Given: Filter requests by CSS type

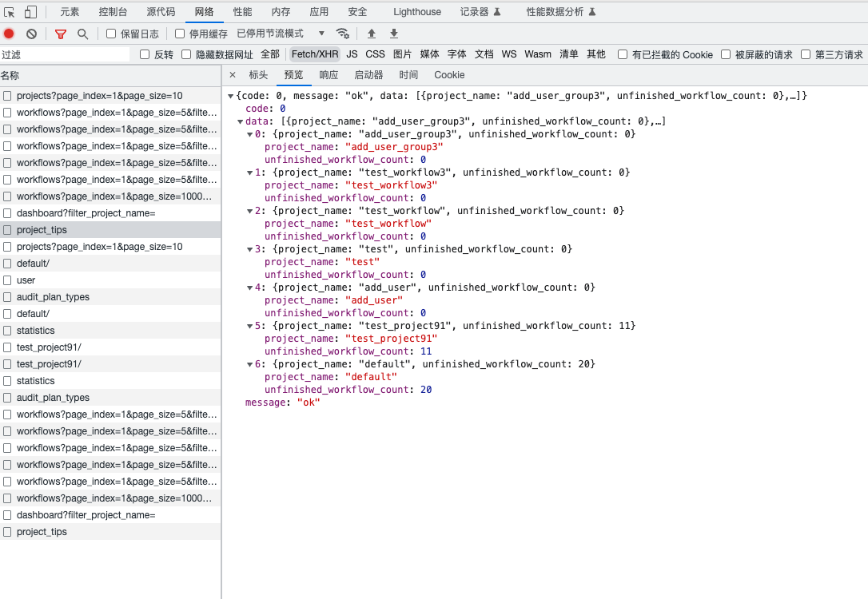Looking at the screenshot, I should click(376, 54).
